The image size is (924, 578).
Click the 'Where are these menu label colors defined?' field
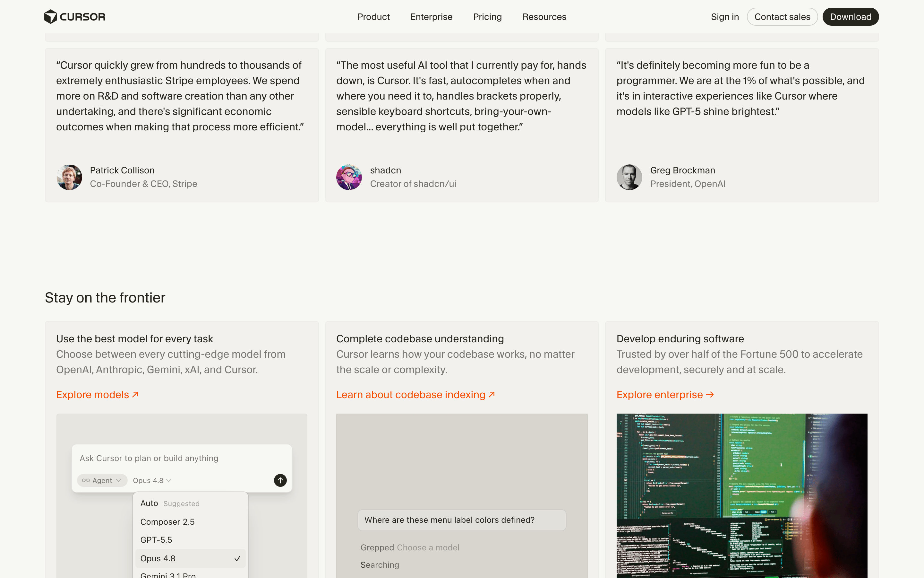pos(462,520)
